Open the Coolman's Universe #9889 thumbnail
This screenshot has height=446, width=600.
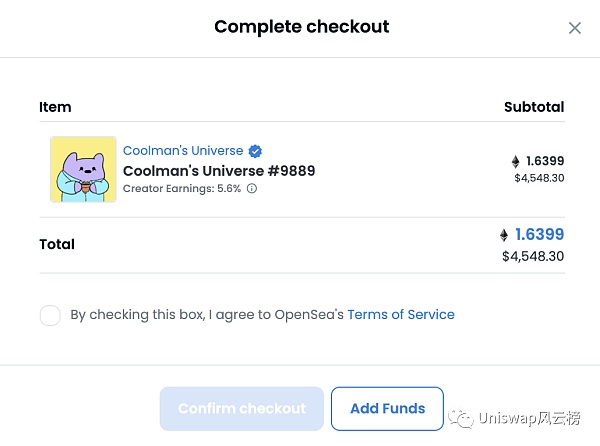point(83,169)
